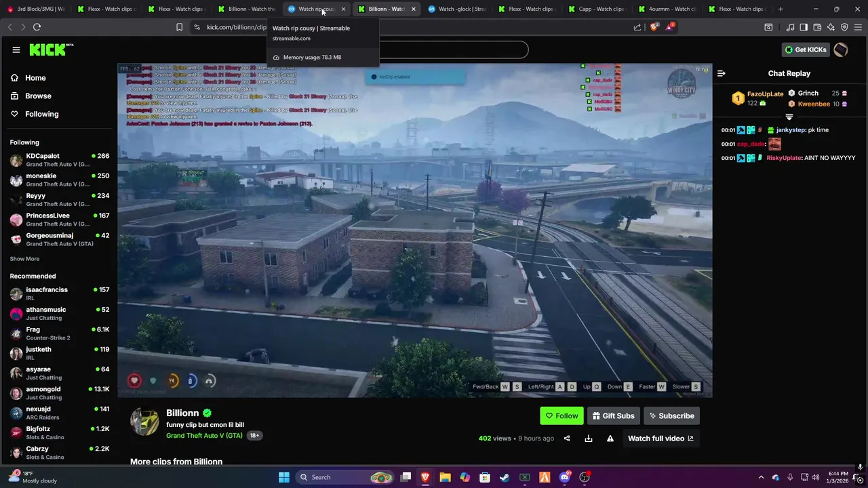Screen dimensions: 868x488
Task: Follow the Billionn channel
Action: pos(561,415)
